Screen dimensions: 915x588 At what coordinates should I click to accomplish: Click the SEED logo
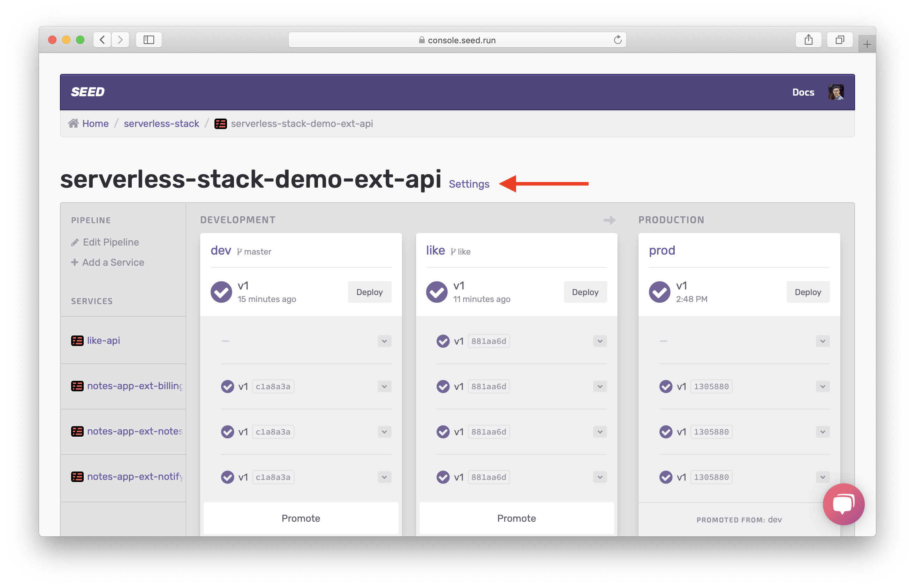click(88, 92)
